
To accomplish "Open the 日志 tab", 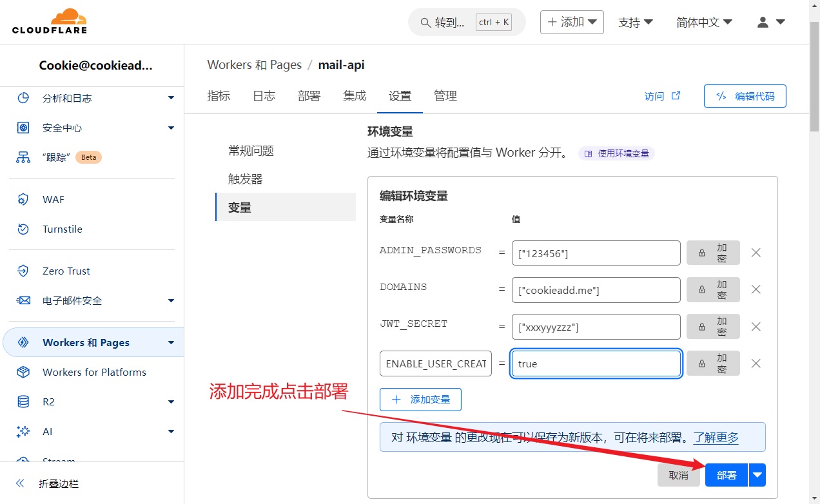I will coord(264,96).
